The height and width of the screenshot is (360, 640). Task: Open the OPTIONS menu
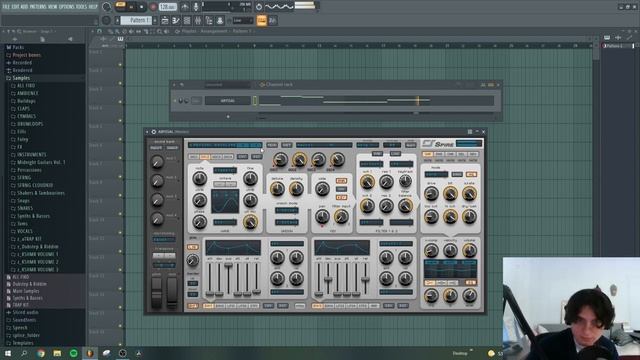[67, 7]
